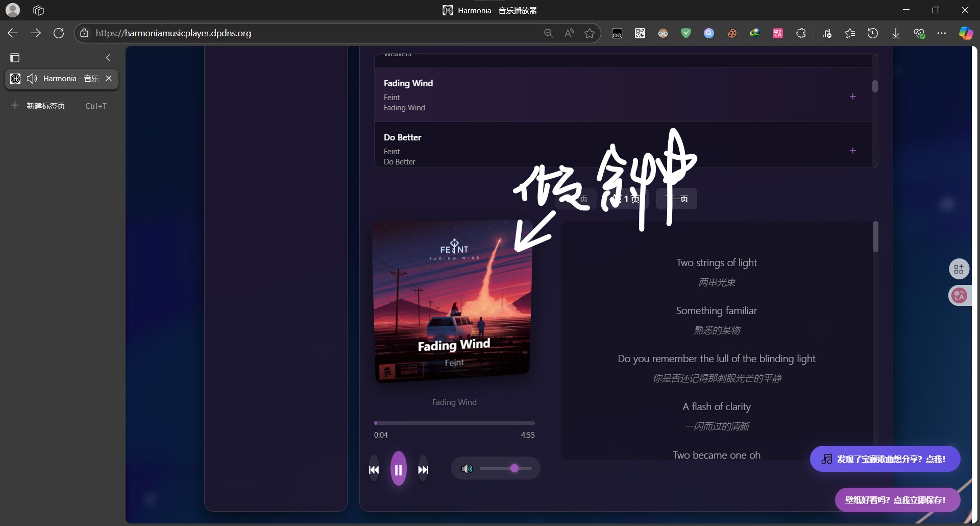
Task: Jump to the lyric 'Something familiar'
Action: pyautogui.click(x=717, y=310)
